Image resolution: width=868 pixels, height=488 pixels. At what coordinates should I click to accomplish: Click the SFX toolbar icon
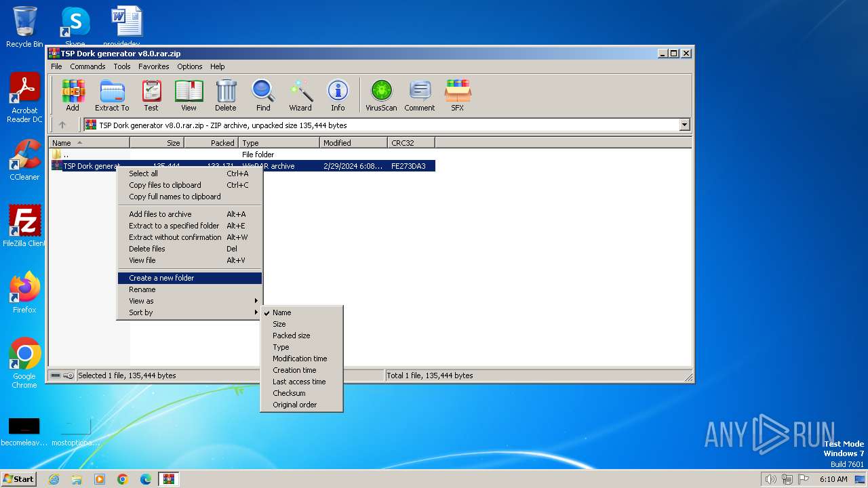pos(458,95)
